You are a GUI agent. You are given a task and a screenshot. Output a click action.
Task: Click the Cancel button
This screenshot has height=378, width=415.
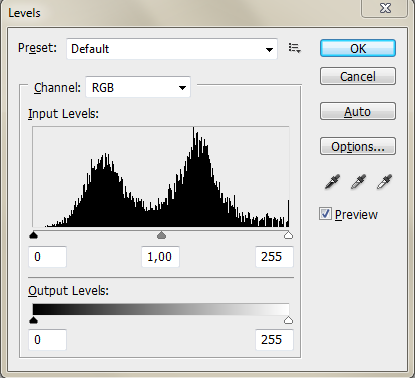(358, 76)
